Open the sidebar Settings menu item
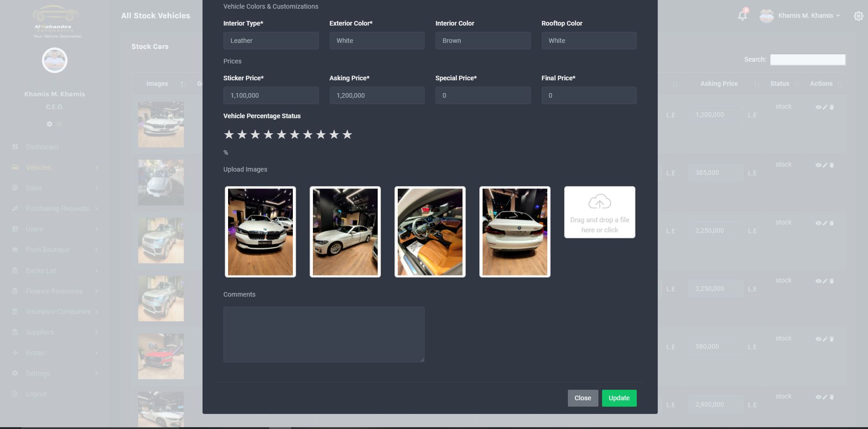868x429 pixels. (x=38, y=373)
